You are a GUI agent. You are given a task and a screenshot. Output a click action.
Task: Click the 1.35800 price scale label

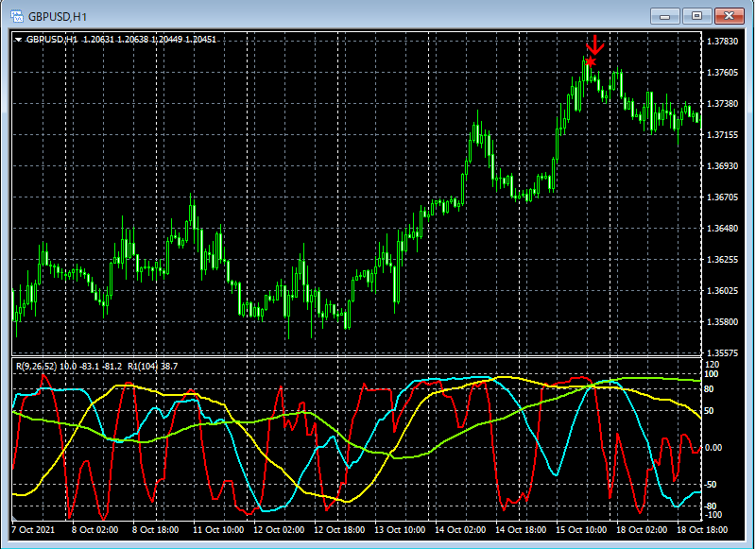click(x=722, y=321)
